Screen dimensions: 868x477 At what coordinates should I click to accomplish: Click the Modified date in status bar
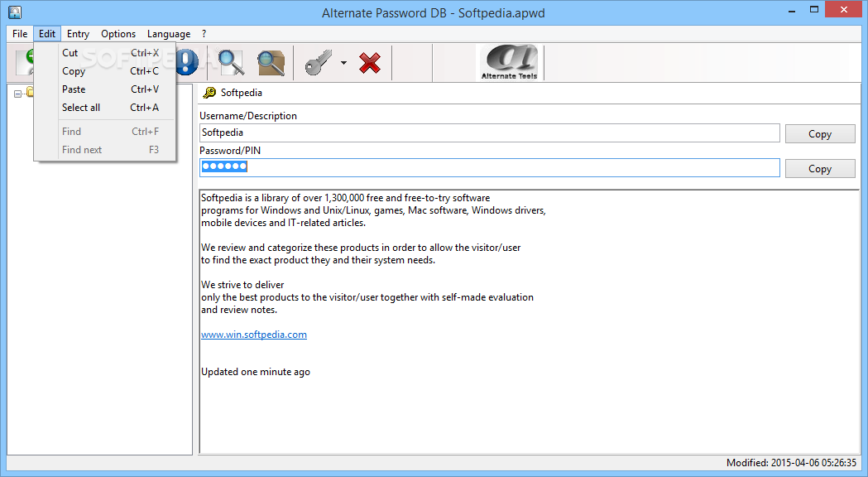[x=791, y=463]
